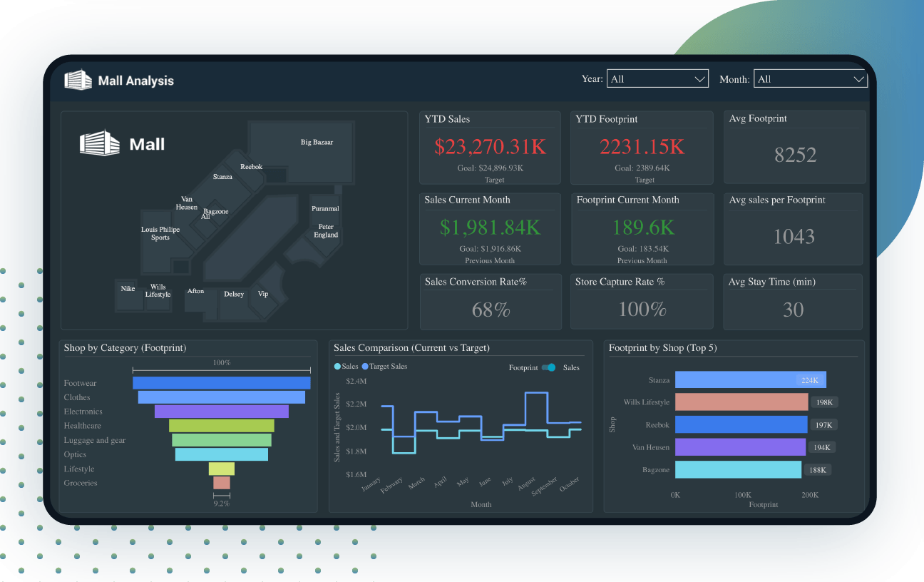Click the Nike store on the map
The height and width of the screenshot is (582, 924).
click(x=128, y=289)
